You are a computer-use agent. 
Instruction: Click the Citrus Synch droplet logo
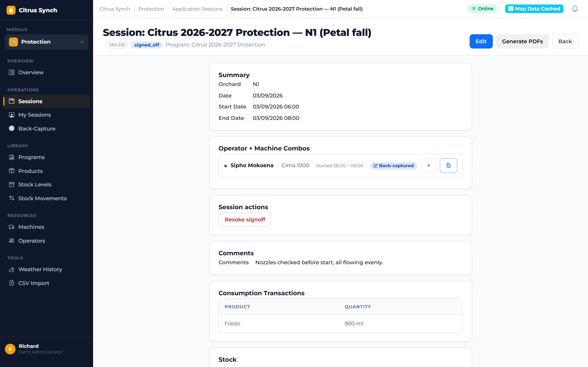(11, 10)
